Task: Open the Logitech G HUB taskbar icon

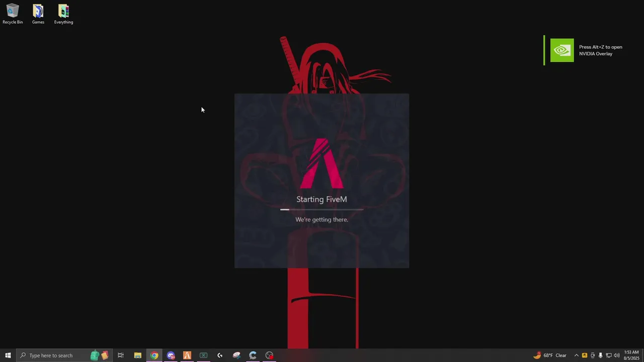Action: pyautogui.click(x=220, y=355)
